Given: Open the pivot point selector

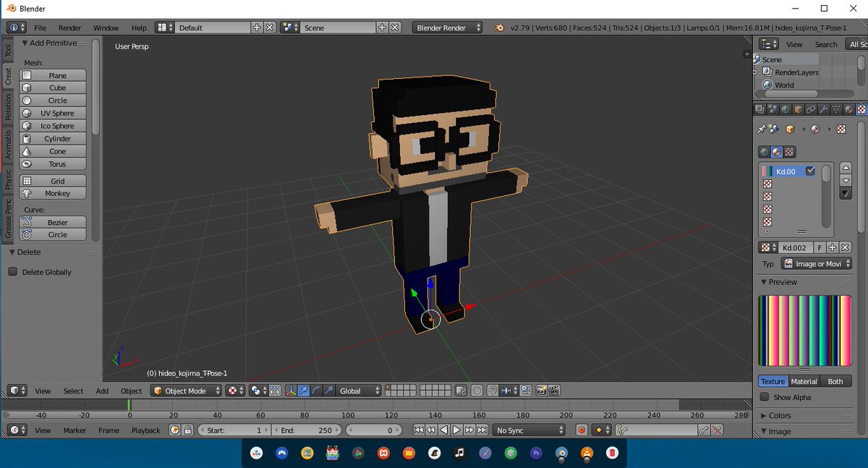Looking at the screenshot, I should click(258, 391).
